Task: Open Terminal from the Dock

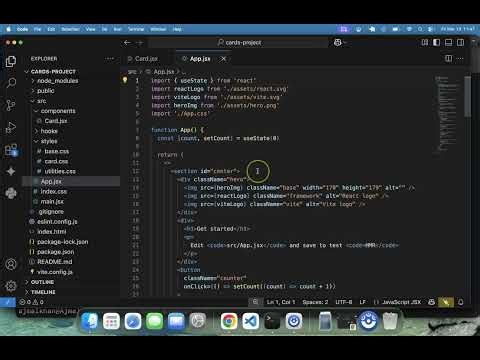Action: (272, 321)
